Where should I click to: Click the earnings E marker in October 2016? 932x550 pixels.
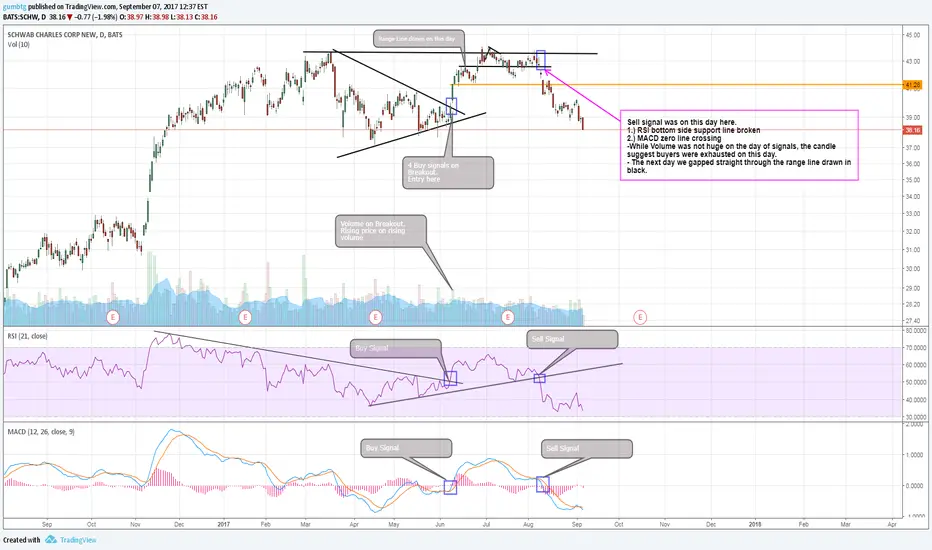click(x=113, y=317)
